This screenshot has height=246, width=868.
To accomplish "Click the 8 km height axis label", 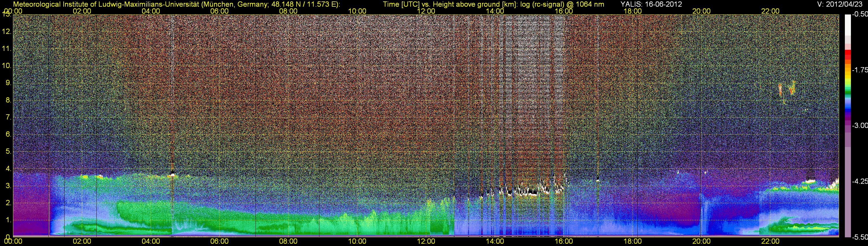I will (x=8, y=100).
